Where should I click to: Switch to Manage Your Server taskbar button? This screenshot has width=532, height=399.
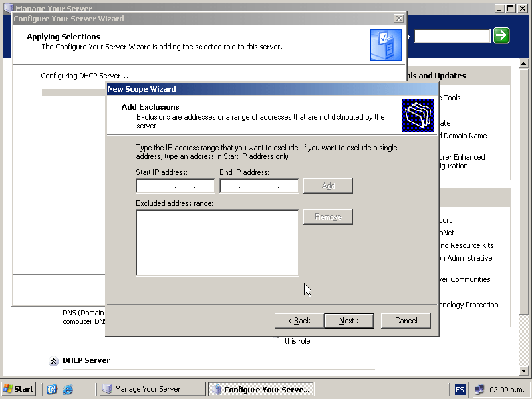152,390
